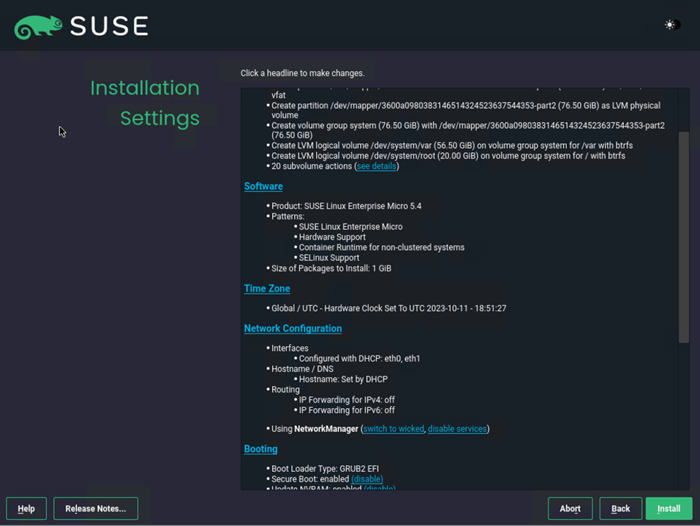Click 'Configured with DHCP: eth0, eth1' line

(359, 359)
